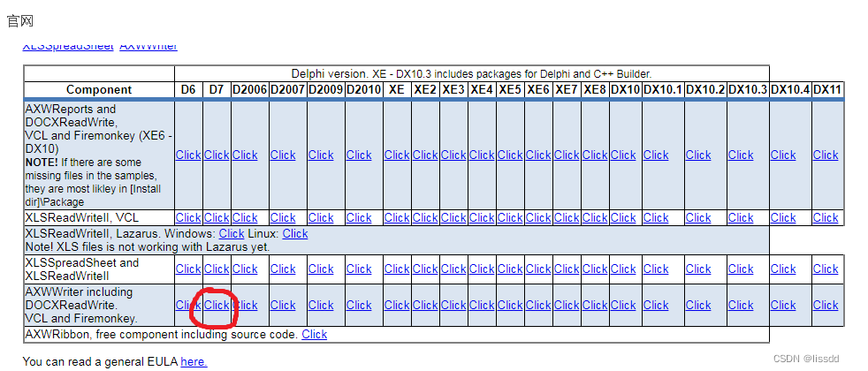The width and height of the screenshot is (868, 371).
Task: Open AXWWriter link under DX11 column
Action: 826,306
